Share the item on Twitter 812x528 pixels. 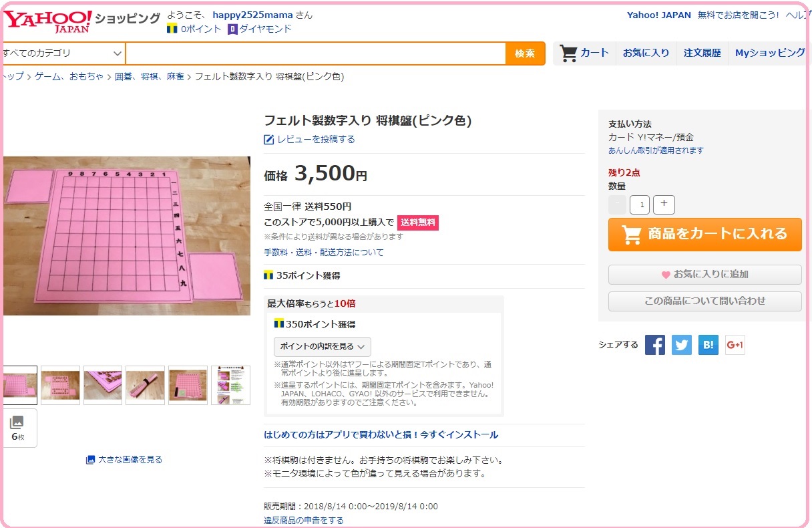click(682, 345)
